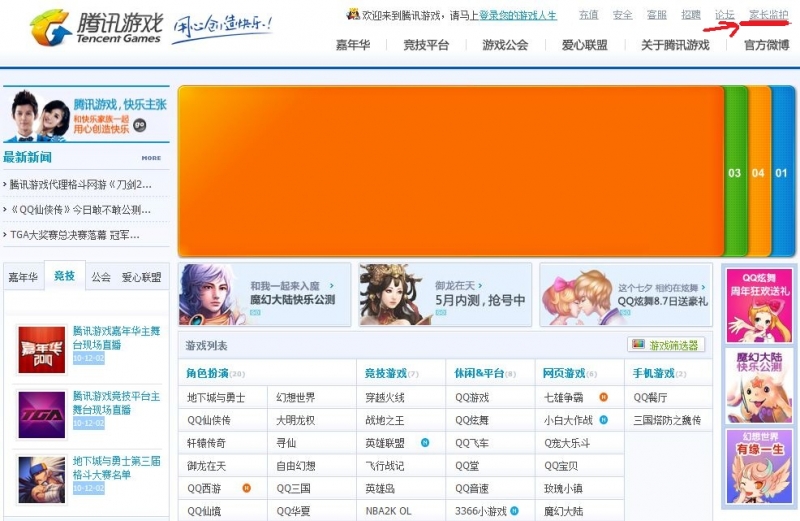Viewport: 800px width, 521px height.
Task: Click the orange H badge next to 七雄争霸
Action: [x=603, y=397]
